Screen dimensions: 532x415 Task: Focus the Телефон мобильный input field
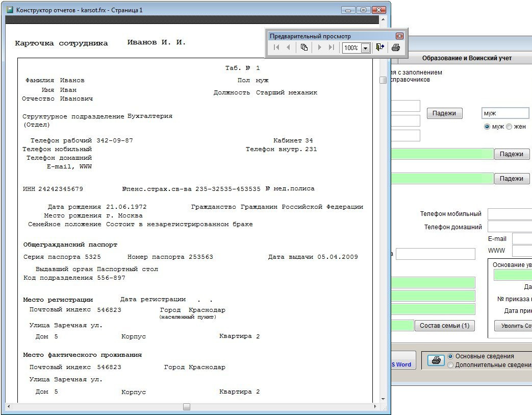click(510, 214)
